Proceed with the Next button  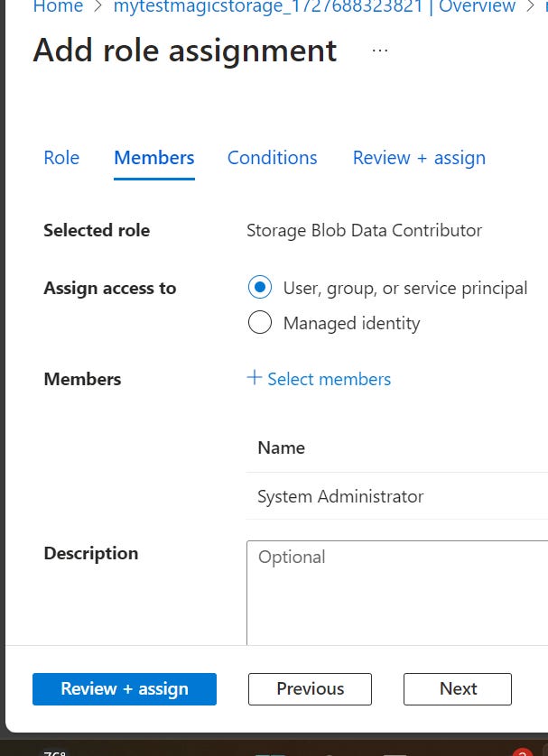[x=458, y=689]
